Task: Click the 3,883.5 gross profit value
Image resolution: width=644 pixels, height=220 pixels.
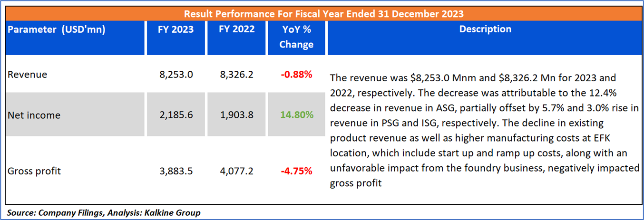Action: tap(176, 171)
